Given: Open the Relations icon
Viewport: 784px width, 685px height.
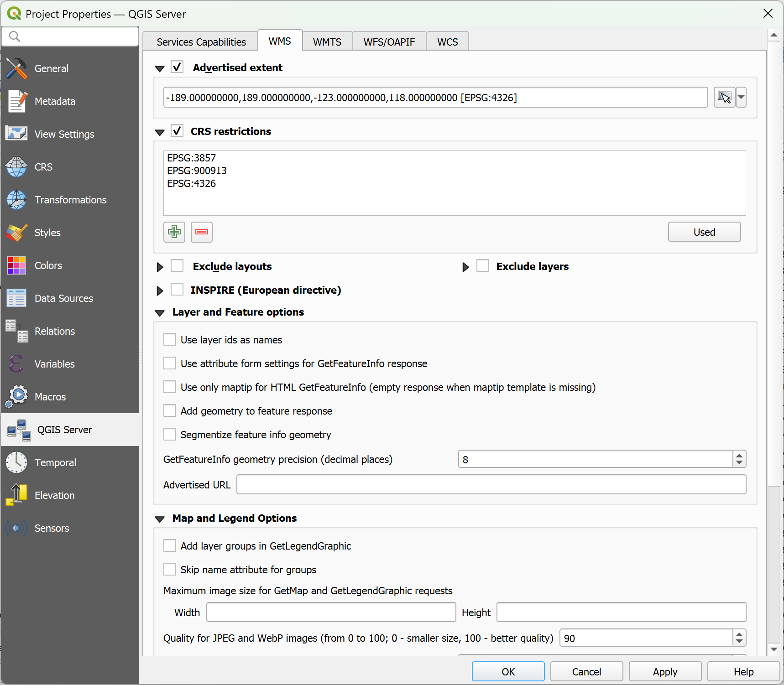Looking at the screenshot, I should (17, 331).
